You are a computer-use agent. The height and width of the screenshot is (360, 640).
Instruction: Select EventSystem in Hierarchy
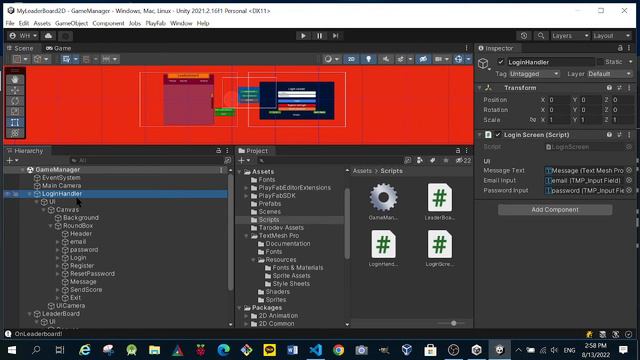coord(61,178)
